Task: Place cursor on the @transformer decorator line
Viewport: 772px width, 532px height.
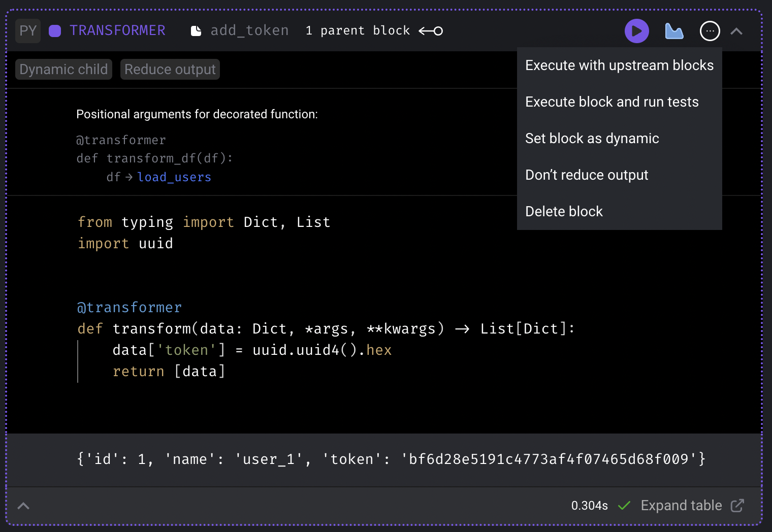Action: click(130, 308)
